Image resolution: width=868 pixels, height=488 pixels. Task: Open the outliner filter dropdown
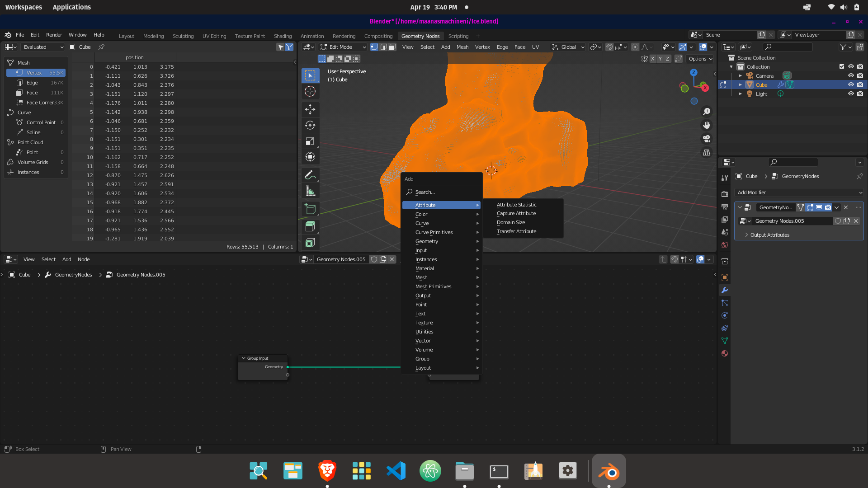(845, 47)
